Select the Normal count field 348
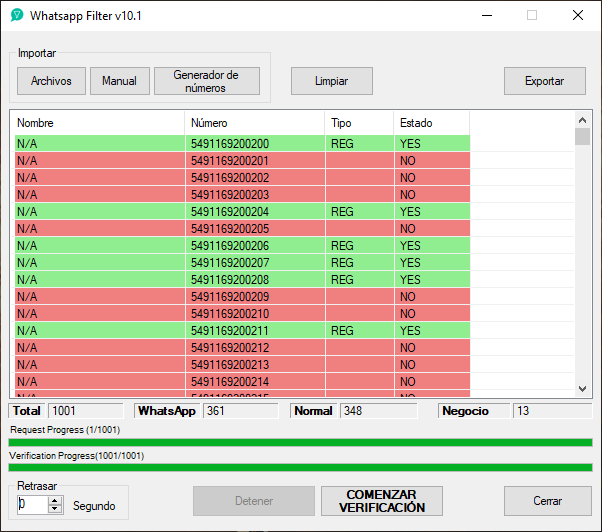 tap(378, 411)
